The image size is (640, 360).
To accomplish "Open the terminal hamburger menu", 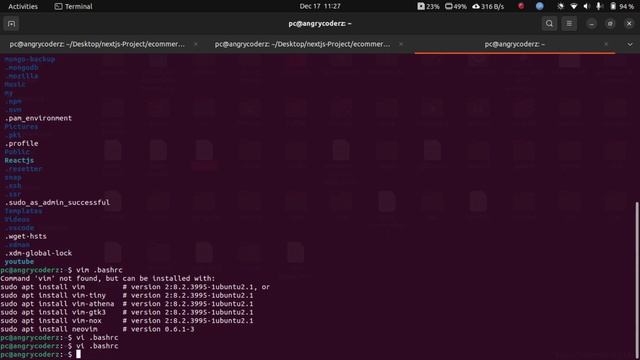I will point(569,24).
